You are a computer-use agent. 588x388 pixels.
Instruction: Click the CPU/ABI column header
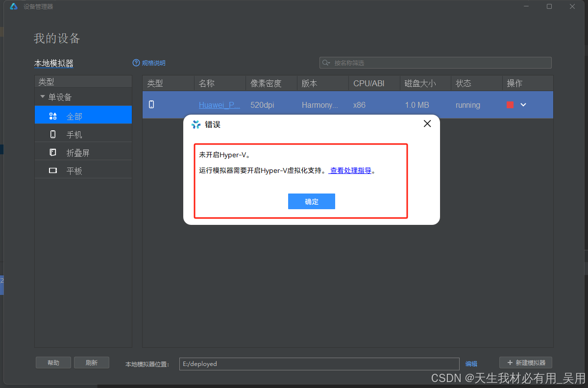tap(374, 83)
